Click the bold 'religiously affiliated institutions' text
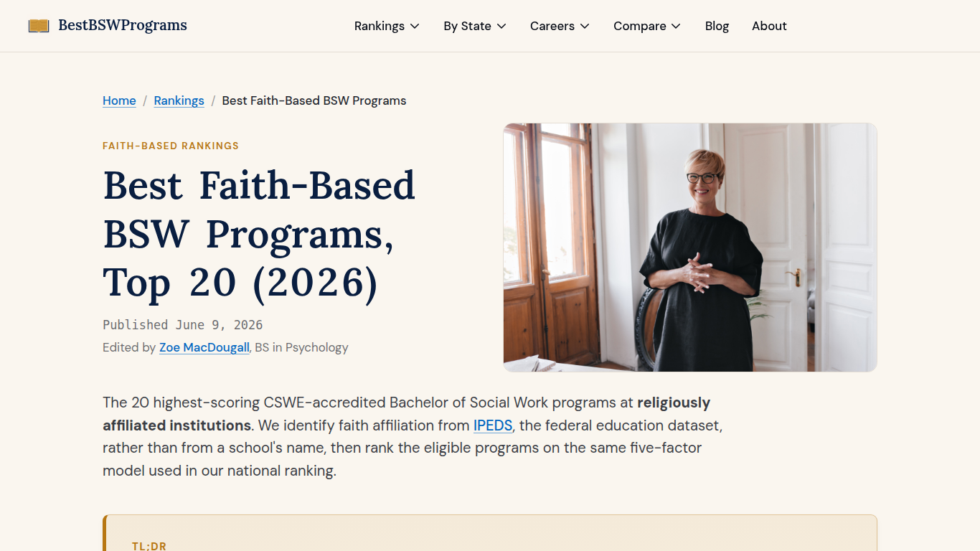Image resolution: width=980 pixels, height=551 pixels. pos(407,414)
